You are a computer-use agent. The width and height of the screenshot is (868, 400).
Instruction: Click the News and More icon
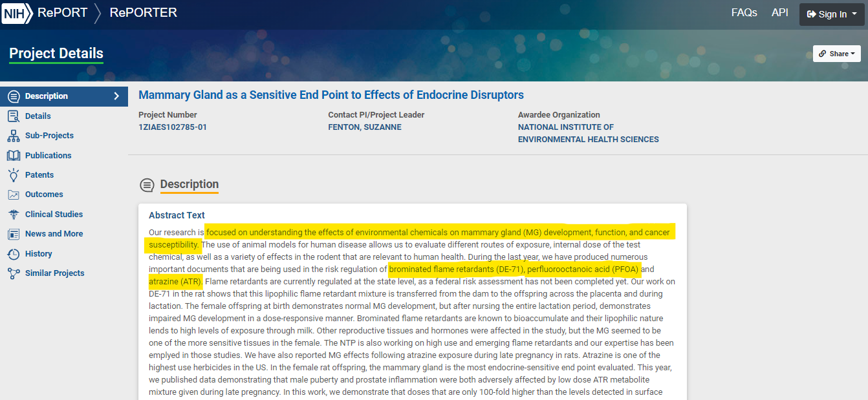pyautogui.click(x=13, y=234)
